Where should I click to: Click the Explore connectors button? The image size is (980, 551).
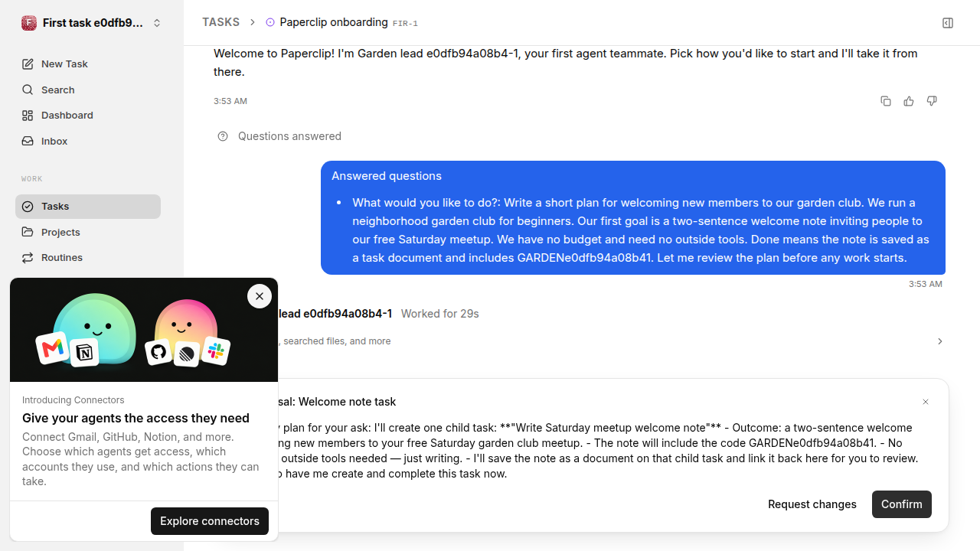(210, 521)
